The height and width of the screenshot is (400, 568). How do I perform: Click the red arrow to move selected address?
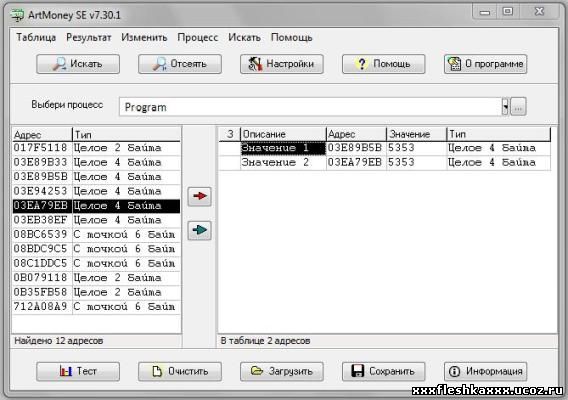[199, 196]
